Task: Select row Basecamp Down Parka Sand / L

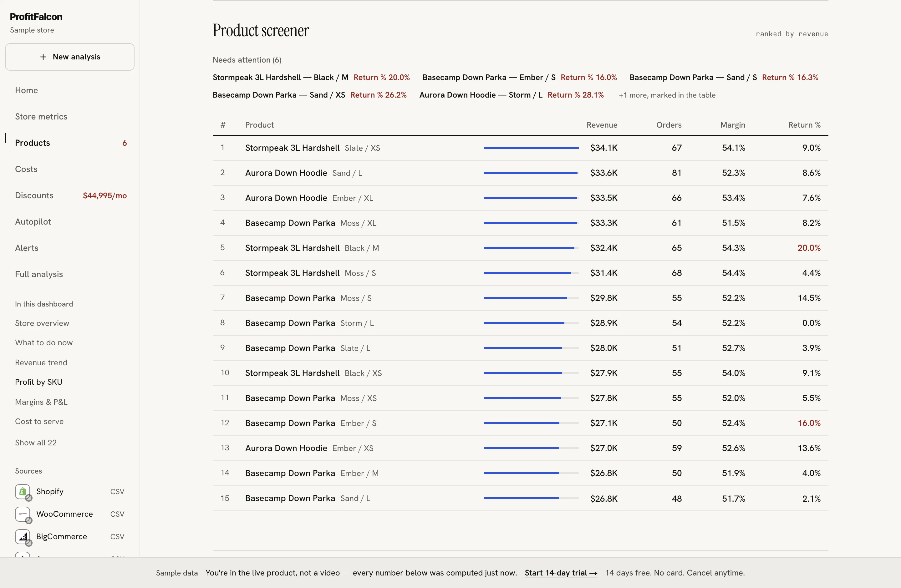Action: pyautogui.click(x=521, y=498)
